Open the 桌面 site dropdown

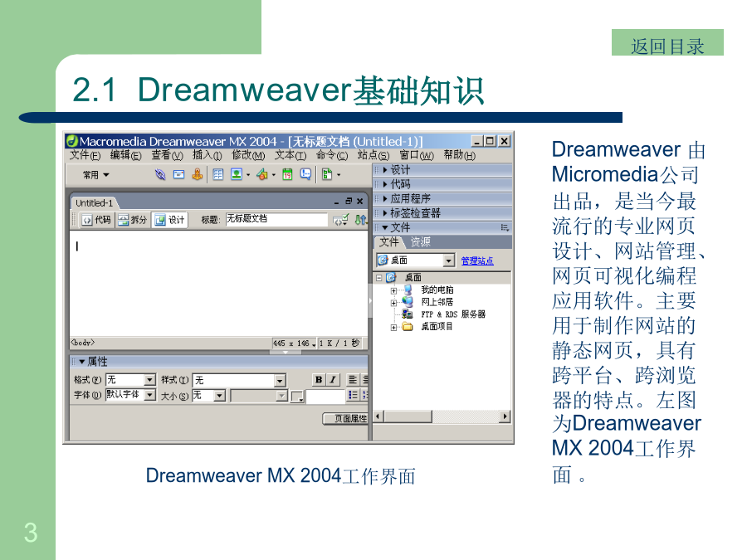(x=448, y=261)
